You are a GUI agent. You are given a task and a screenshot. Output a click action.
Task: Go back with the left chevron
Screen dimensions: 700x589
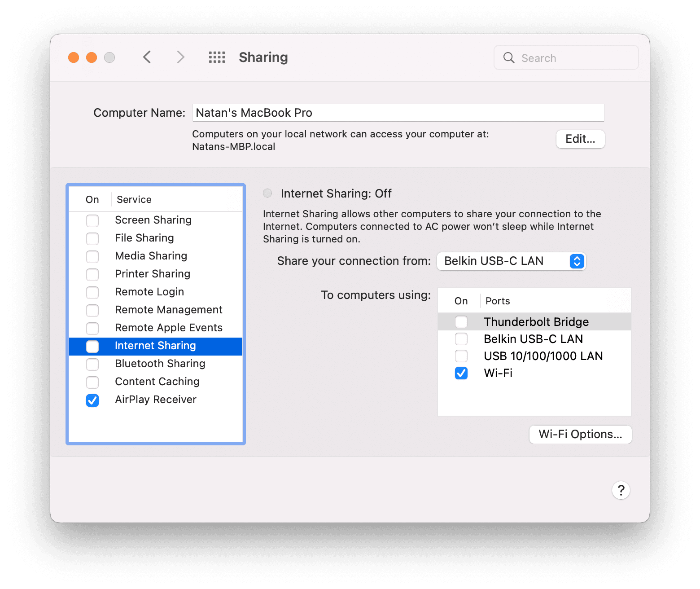point(147,57)
